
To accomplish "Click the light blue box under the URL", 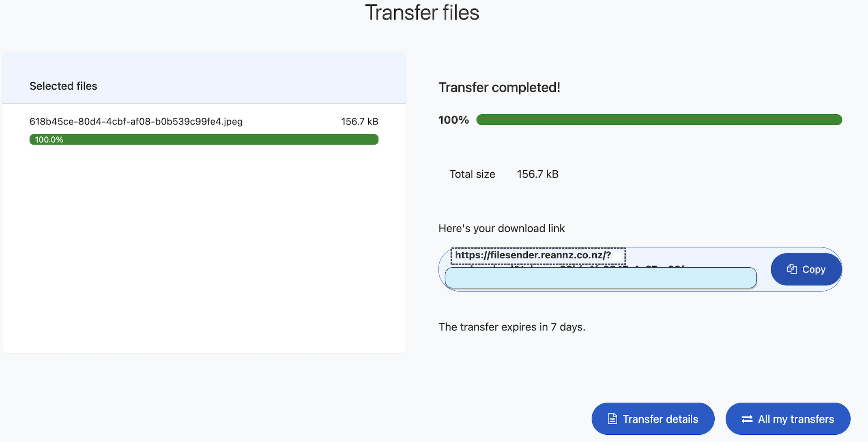I will [x=600, y=278].
